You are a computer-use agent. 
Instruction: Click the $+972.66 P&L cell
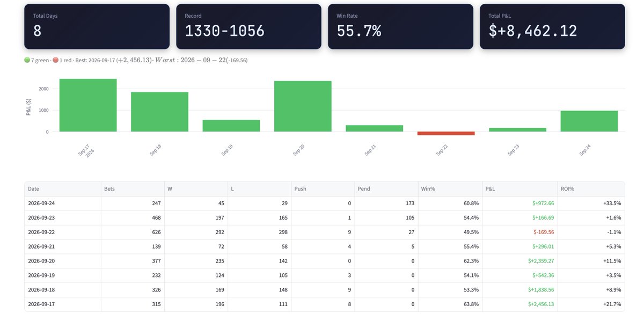pyautogui.click(x=520, y=203)
